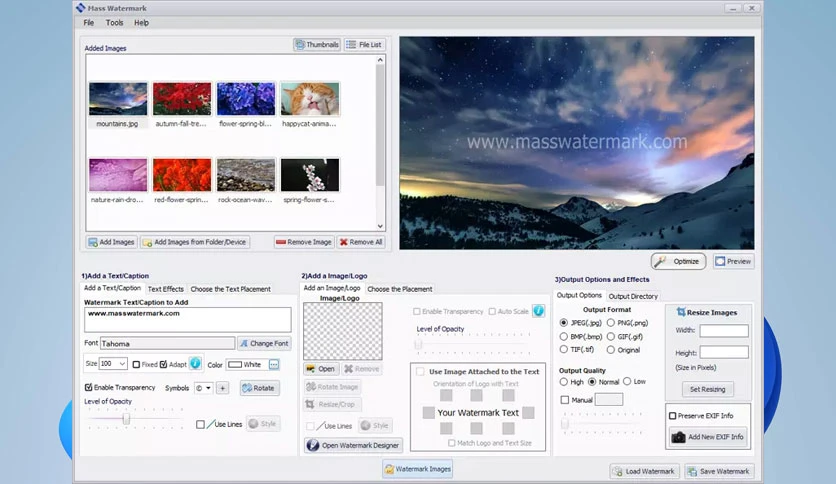836x484 pixels.
Task: Open the Watermark Designer
Action: tap(353, 445)
